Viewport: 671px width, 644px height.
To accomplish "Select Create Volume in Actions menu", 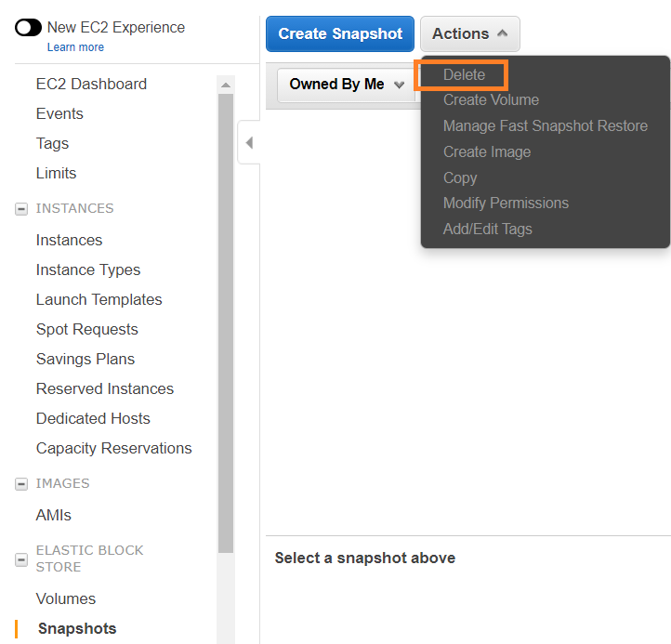I will [491, 100].
